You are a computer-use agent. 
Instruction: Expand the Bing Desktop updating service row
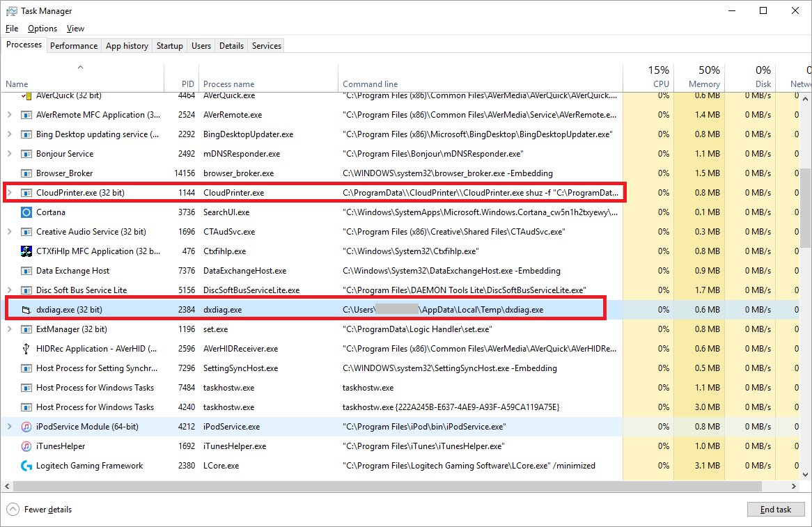pos(9,134)
